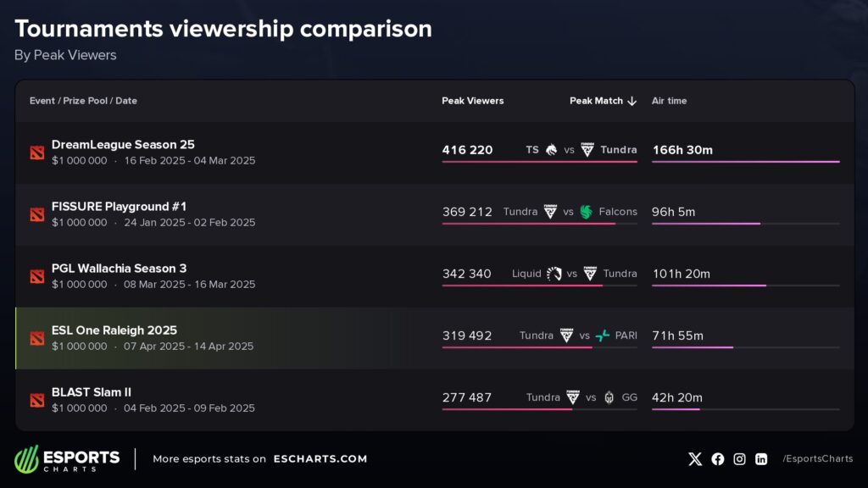The width and height of the screenshot is (868, 488).
Task: Click Team Liquid logo in PGL Wallachia row
Action: (554, 274)
